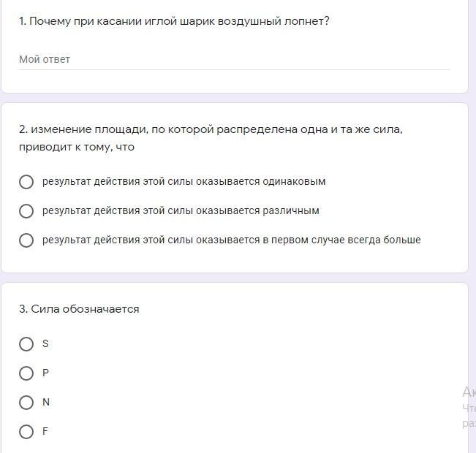This screenshot has width=476, height=453.
Task: Click question 2 text 'изменение площади'
Action: point(211,129)
